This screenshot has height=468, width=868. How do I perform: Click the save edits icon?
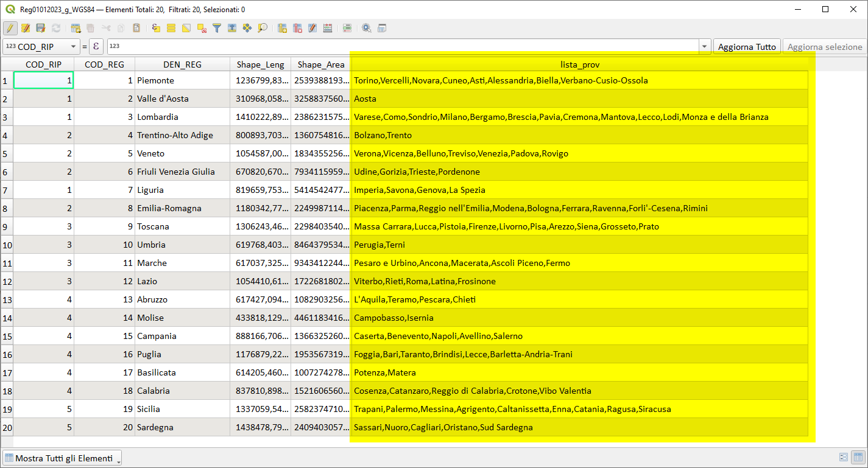(41, 28)
